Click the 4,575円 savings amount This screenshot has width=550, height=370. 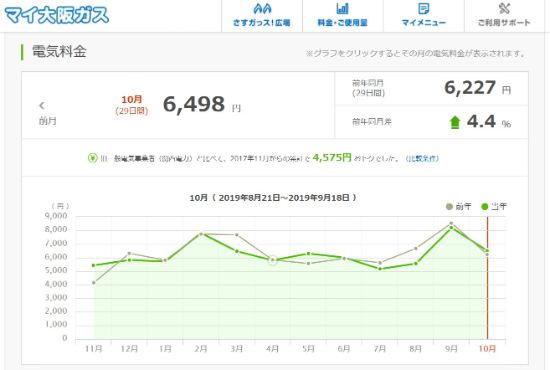point(332,157)
